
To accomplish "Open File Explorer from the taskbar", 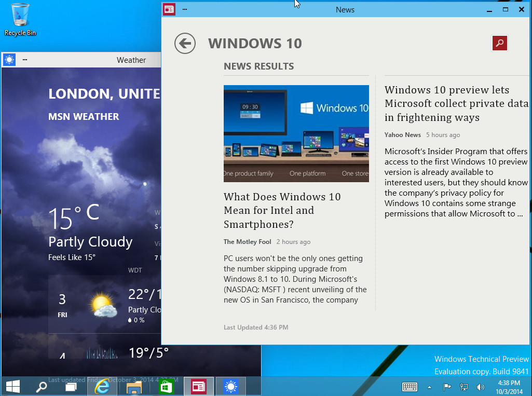I will [134, 387].
